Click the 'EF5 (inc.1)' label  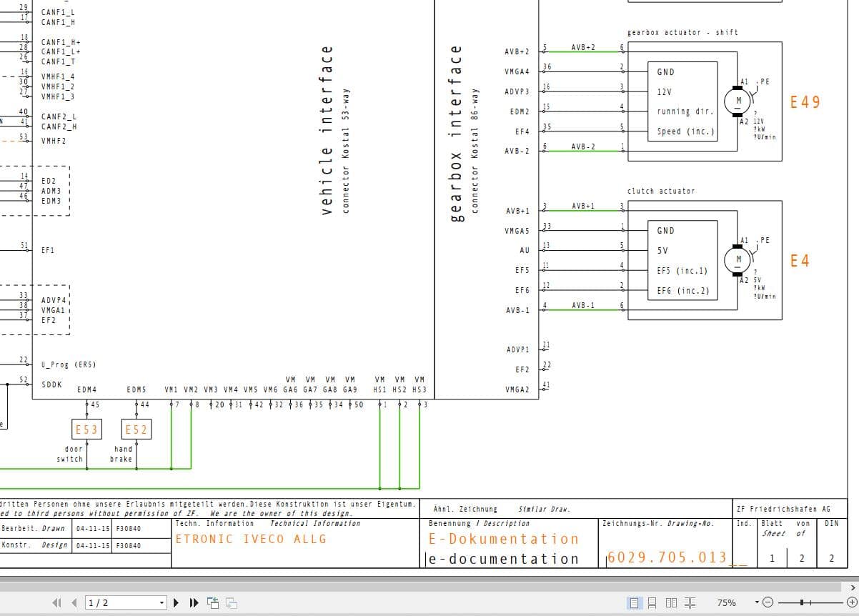pyautogui.click(x=682, y=271)
